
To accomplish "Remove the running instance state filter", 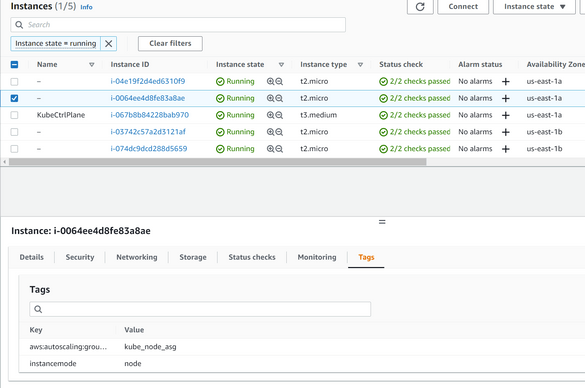I will point(109,44).
